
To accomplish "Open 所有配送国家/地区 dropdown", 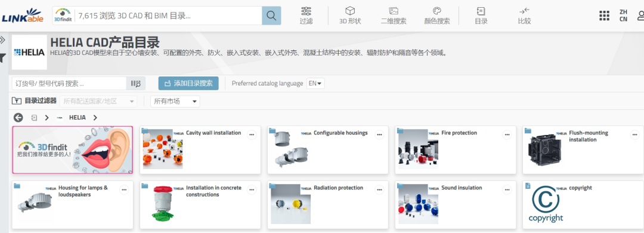I will pyautogui.click(x=98, y=102).
